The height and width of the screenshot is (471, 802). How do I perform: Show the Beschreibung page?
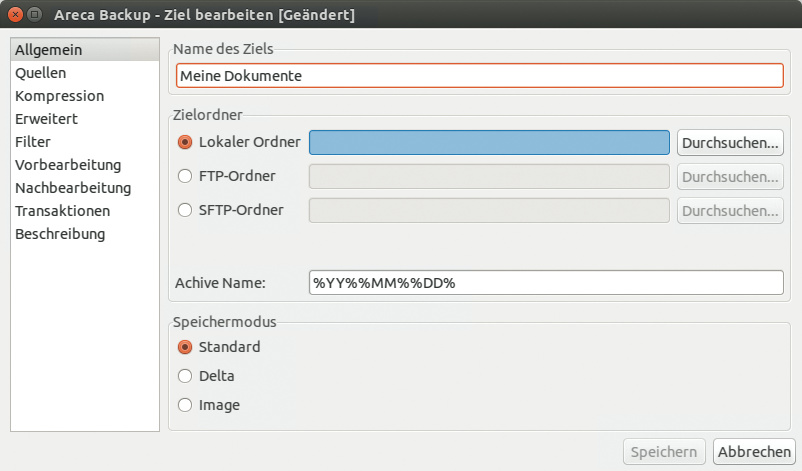60,234
